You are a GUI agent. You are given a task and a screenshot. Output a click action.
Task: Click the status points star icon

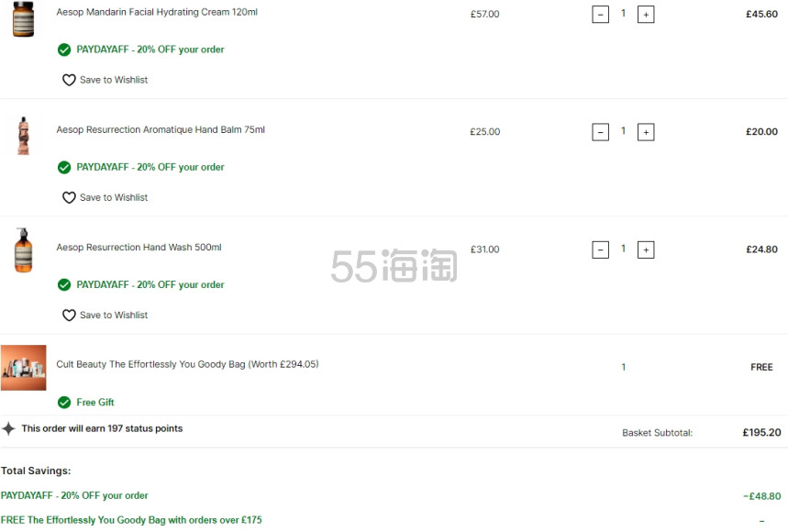click(8, 428)
